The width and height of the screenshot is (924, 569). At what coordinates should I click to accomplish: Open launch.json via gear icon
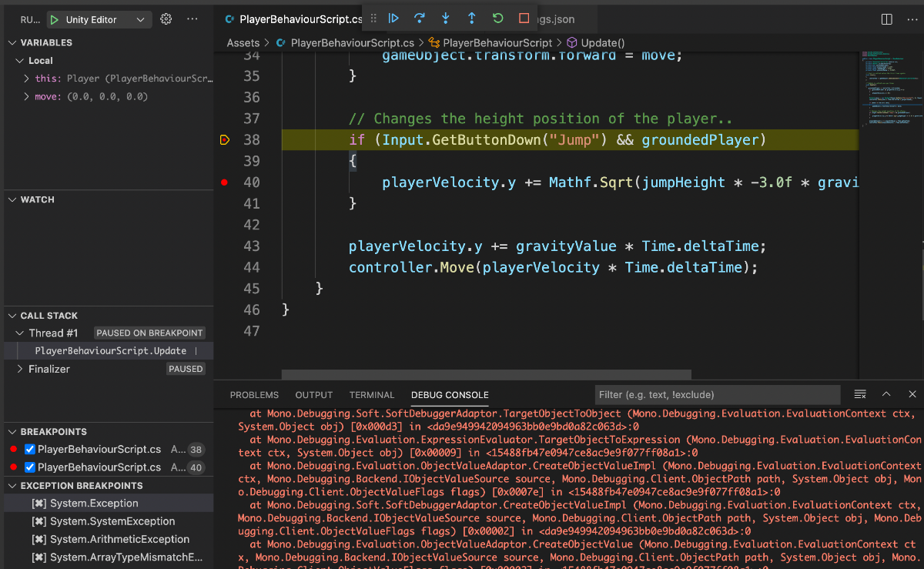pos(166,19)
